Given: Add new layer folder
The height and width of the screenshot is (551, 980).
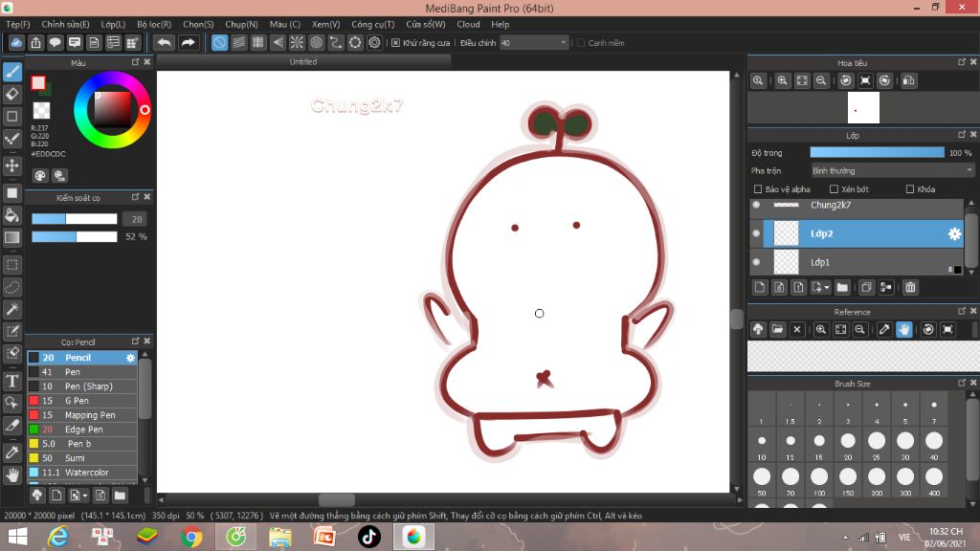Looking at the screenshot, I should tap(842, 287).
